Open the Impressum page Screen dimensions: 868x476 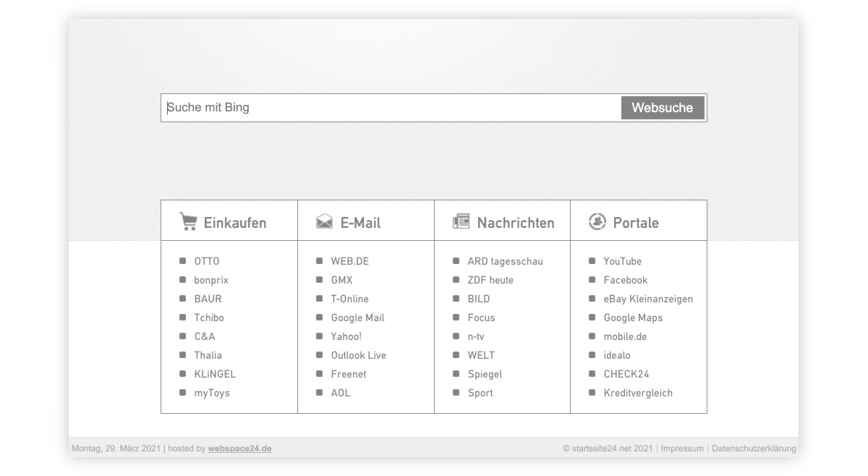(x=681, y=448)
